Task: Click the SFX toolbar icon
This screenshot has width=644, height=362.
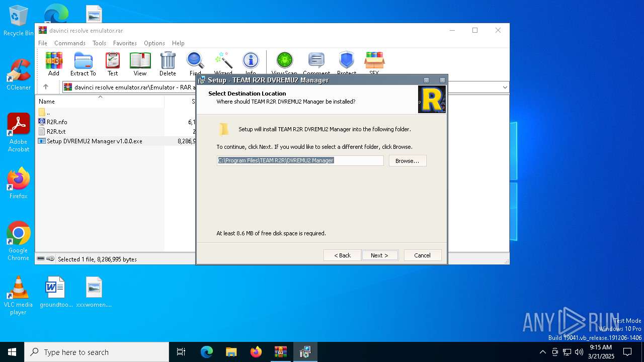Action: click(x=374, y=64)
